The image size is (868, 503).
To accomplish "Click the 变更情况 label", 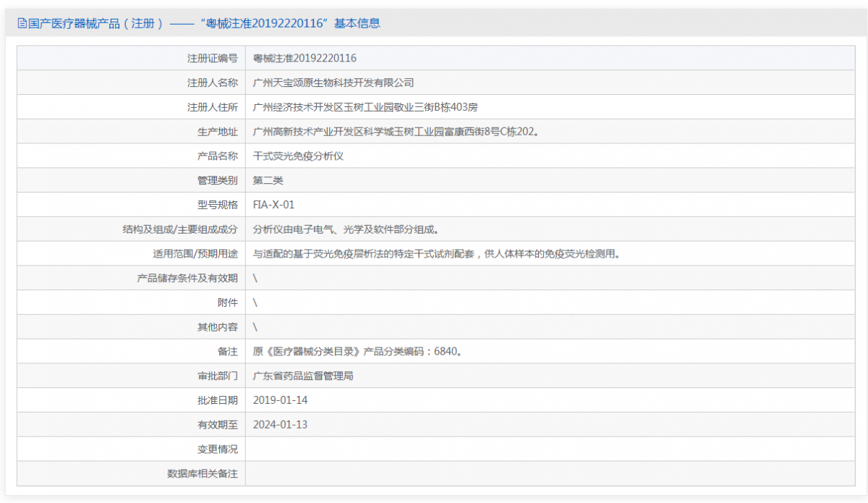I will click(x=218, y=449).
